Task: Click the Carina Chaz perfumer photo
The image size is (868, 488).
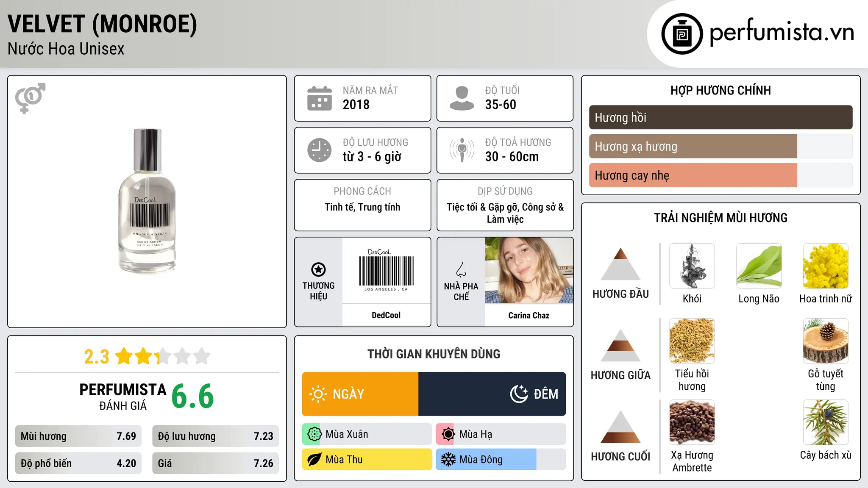Action: click(x=529, y=270)
